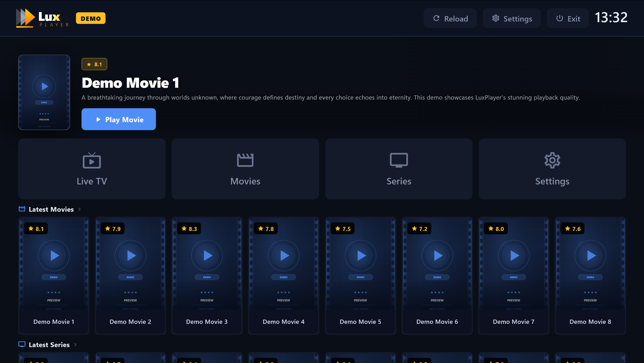Click the yellow DEMO badge
Screen dimensions: 644x363
91,18
